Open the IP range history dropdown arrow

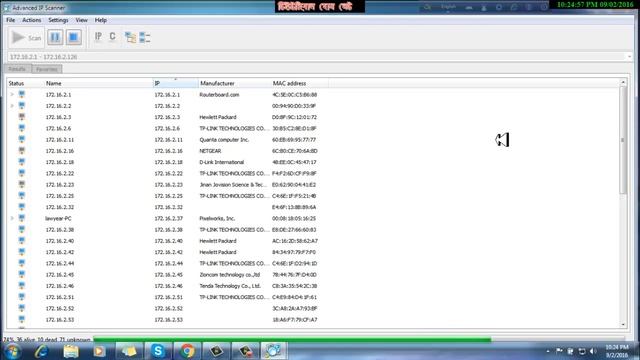click(x=629, y=57)
